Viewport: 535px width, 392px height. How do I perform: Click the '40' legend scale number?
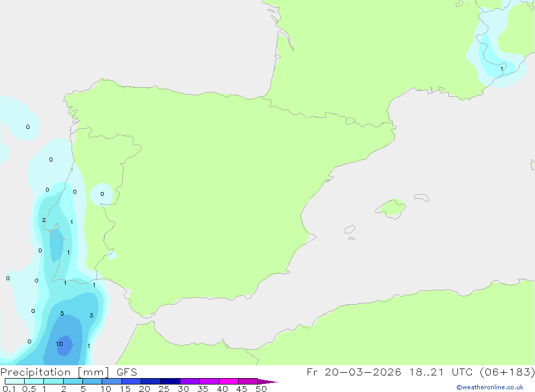[x=222, y=389]
